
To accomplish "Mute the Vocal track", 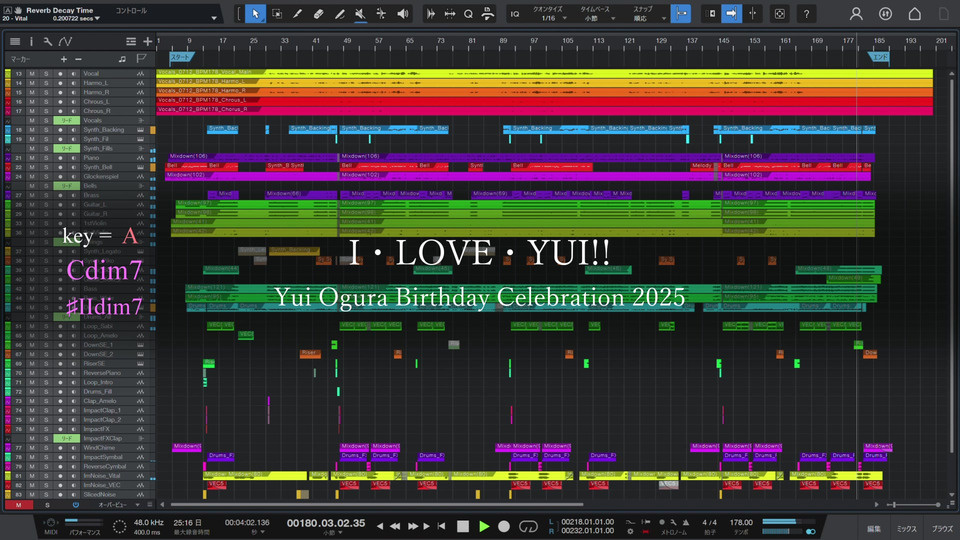I will tap(32, 73).
